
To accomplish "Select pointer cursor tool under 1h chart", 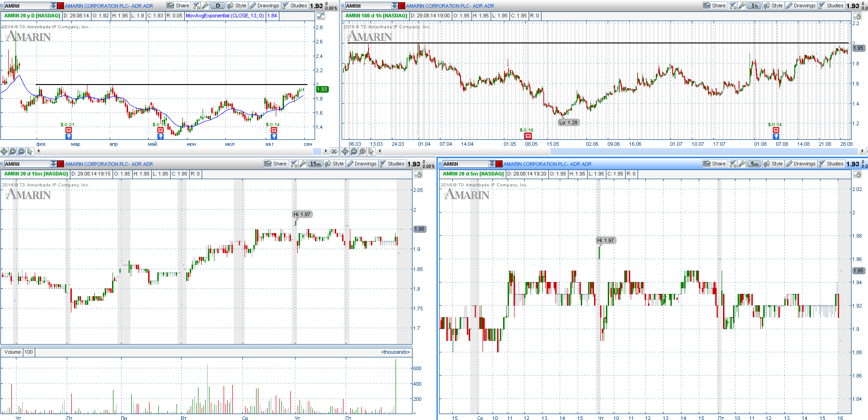I will point(371,151).
